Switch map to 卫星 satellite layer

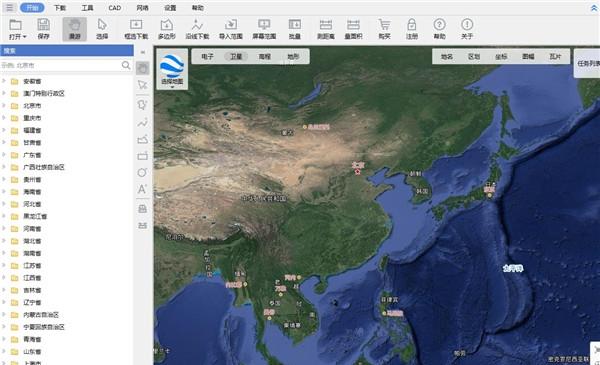click(x=236, y=56)
